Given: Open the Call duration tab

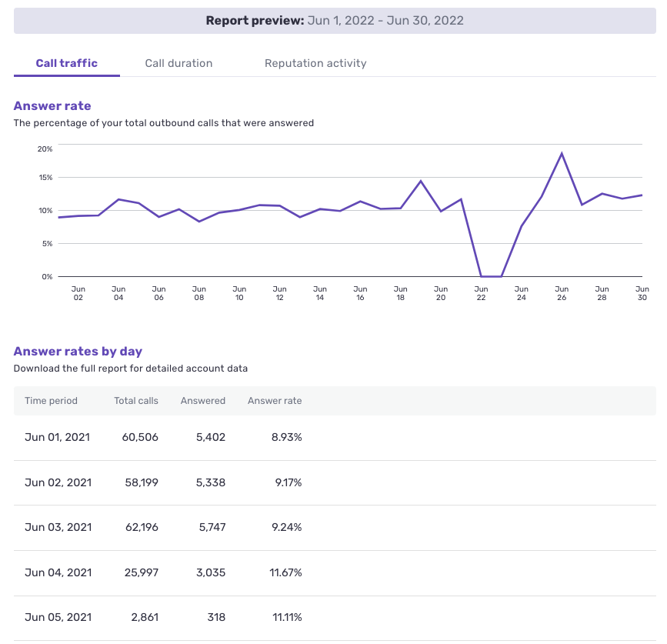Looking at the screenshot, I should [x=178, y=63].
